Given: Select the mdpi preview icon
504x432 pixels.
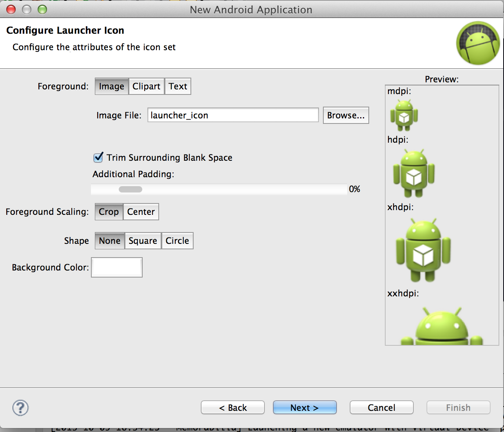Looking at the screenshot, I should (x=404, y=115).
